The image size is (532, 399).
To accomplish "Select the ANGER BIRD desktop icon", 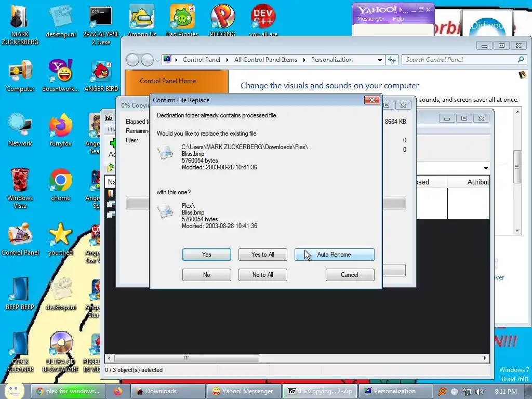I will click(101, 76).
